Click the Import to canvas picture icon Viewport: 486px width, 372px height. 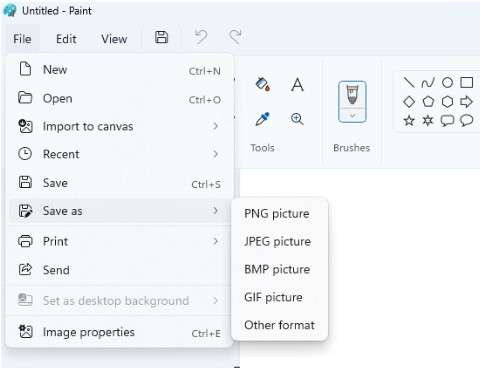coord(25,126)
